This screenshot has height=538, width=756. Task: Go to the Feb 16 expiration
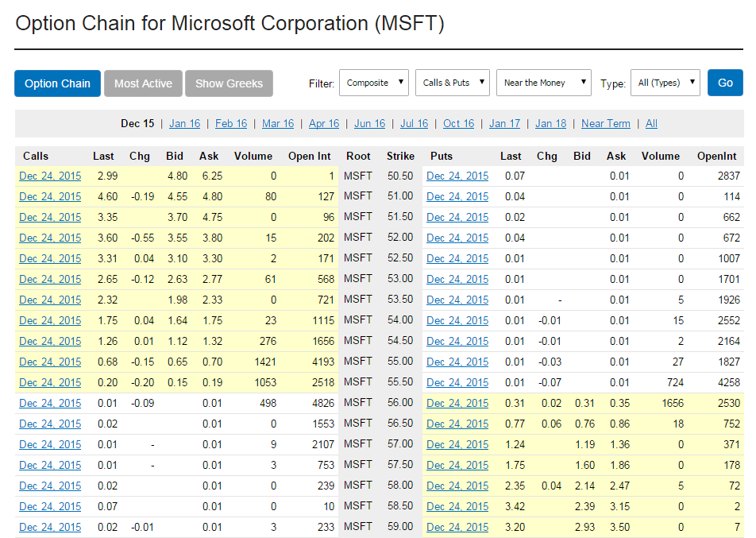231,123
